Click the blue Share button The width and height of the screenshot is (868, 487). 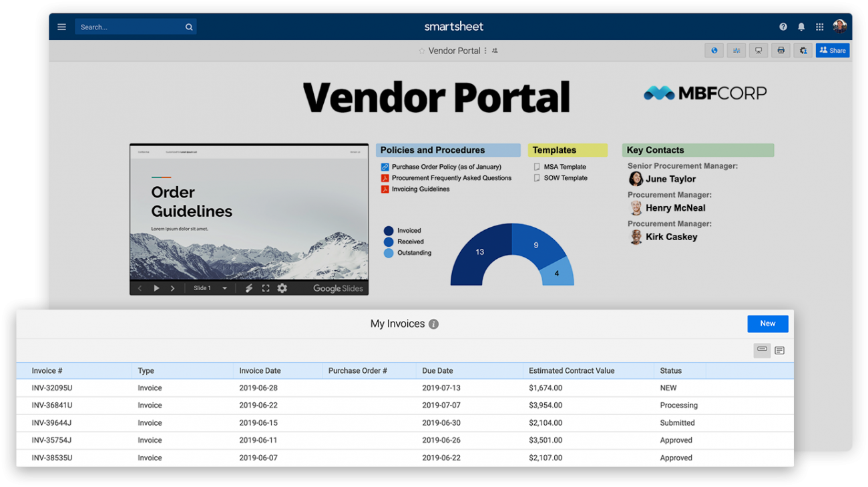[x=832, y=51]
